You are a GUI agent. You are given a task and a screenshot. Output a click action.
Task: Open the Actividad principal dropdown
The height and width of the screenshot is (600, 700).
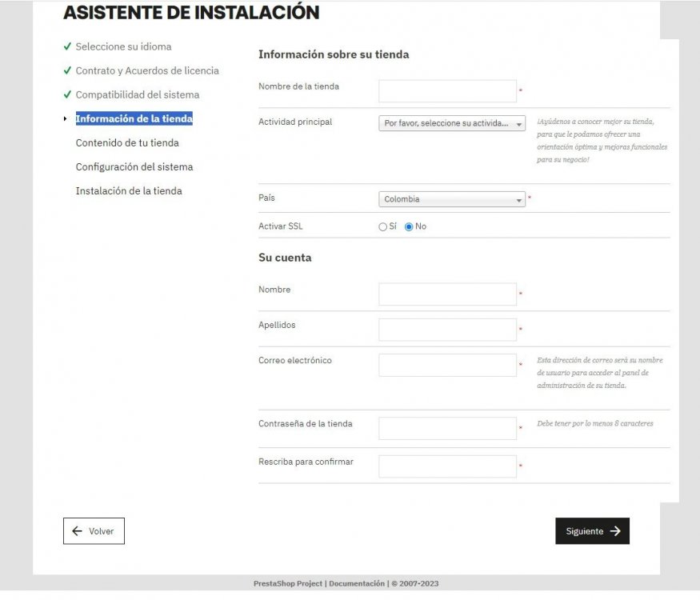click(x=452, y=123)
